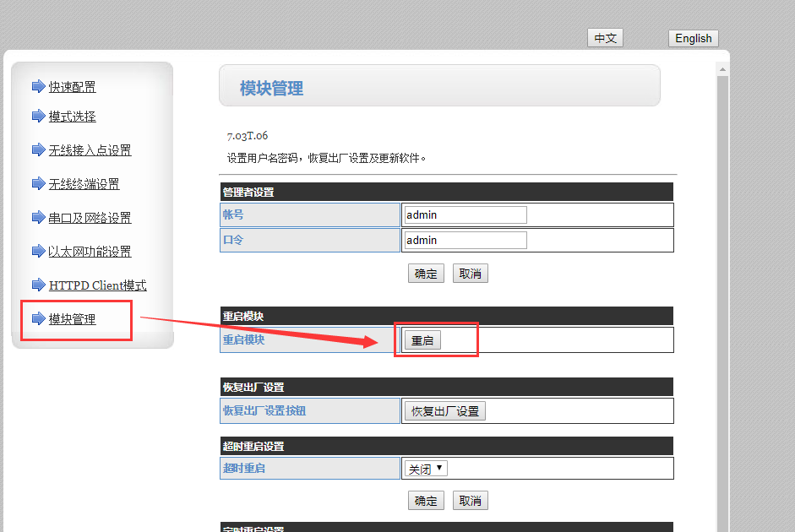The image size is (795, 532).
Task: Open the HTTPD Client模式 menu link
Action: [x=97, y=285]
